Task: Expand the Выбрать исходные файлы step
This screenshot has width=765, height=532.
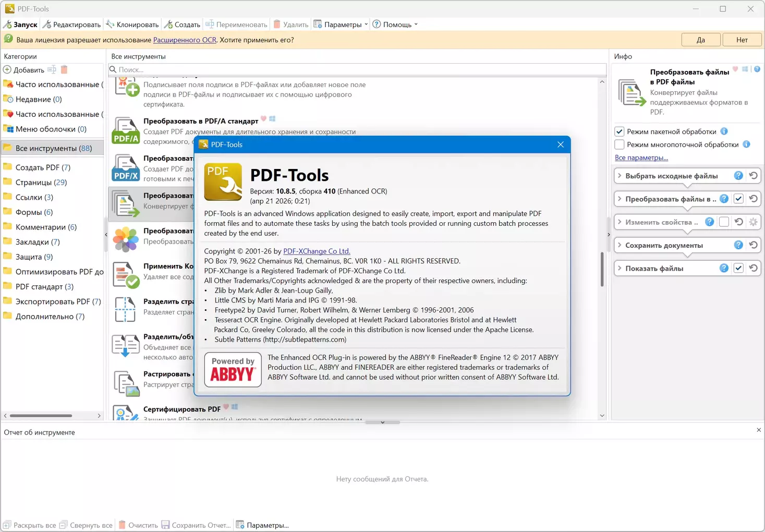Action: pyautogui.click(x=620, y=176)
